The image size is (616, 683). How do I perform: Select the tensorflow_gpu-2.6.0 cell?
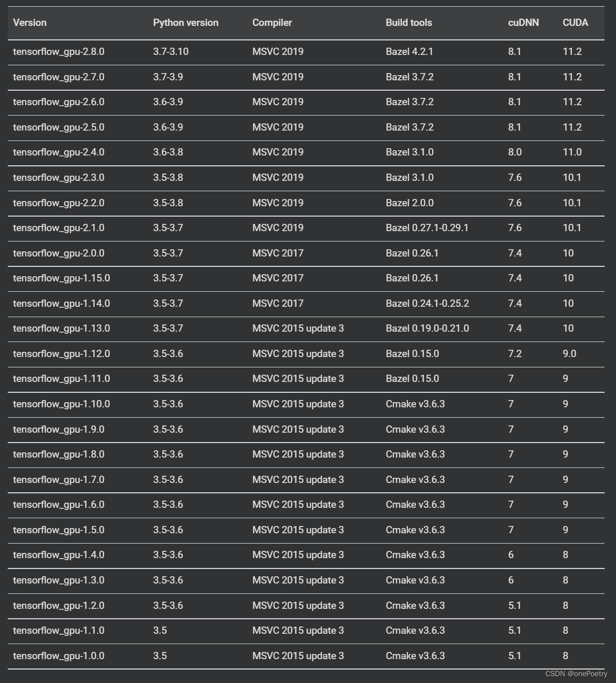59,102
